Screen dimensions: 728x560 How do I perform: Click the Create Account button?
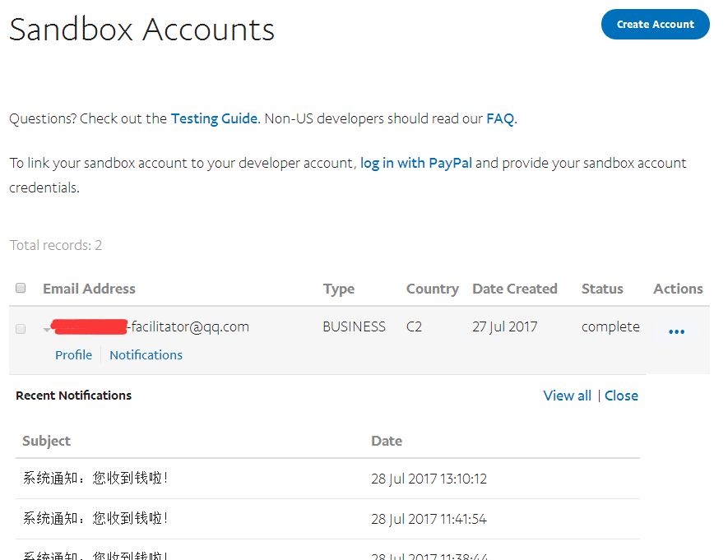coord(655,25)
